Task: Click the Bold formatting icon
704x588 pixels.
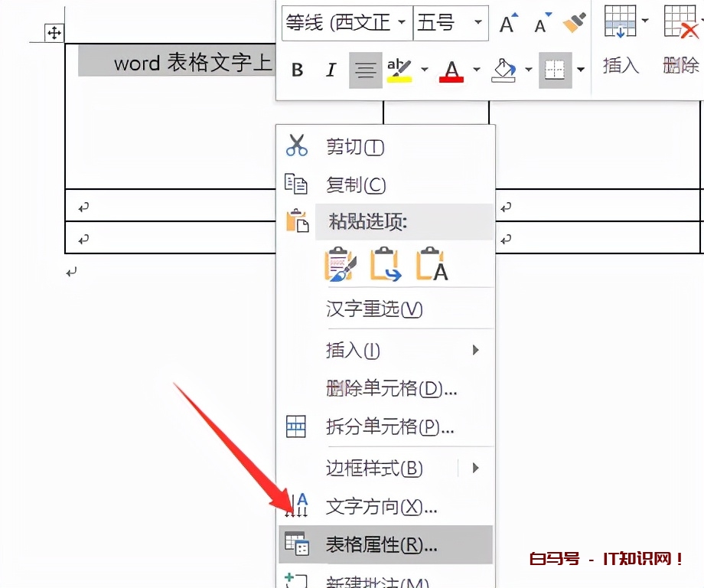Action: coord(298,70)
